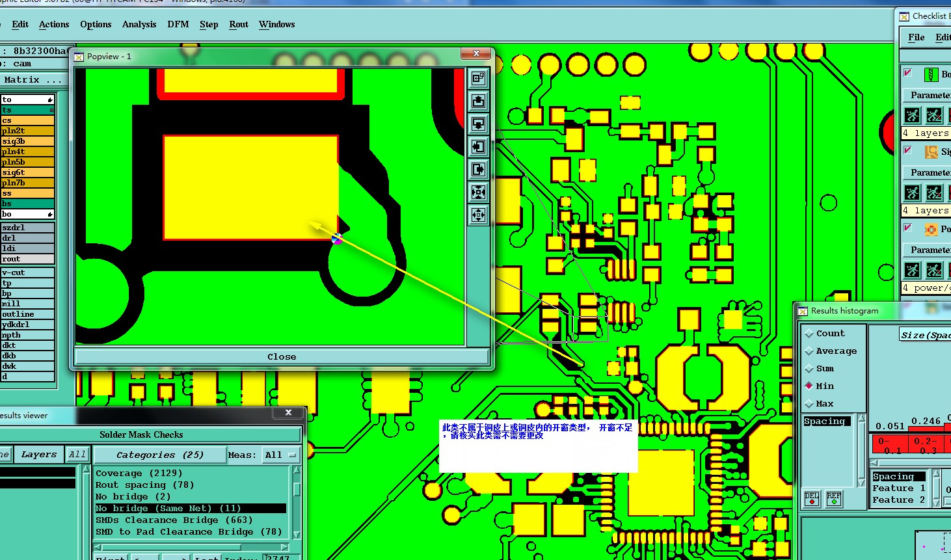The height and width of the screenshot is (560, 951).
Task: Click the REF button in Results histogram
Action: pos(834,499)
